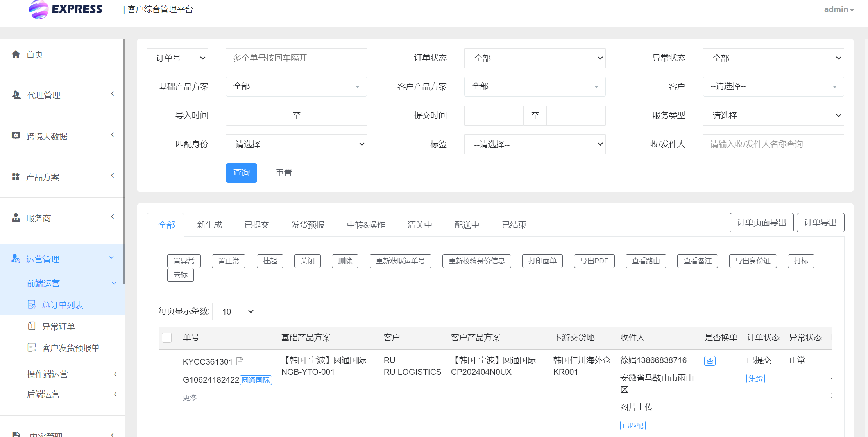
Task: Click the 置正常 button
Action: (x=229, y=261)
